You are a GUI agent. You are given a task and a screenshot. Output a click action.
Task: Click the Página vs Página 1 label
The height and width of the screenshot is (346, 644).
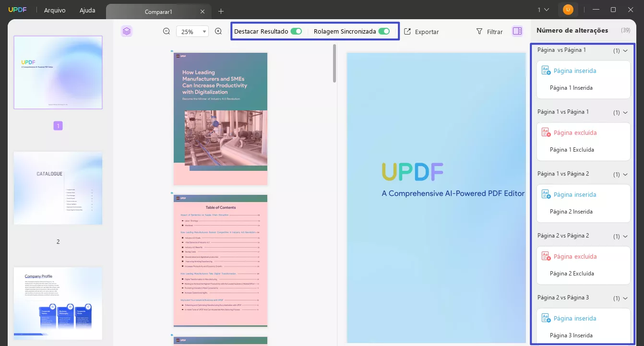point(561,50)
